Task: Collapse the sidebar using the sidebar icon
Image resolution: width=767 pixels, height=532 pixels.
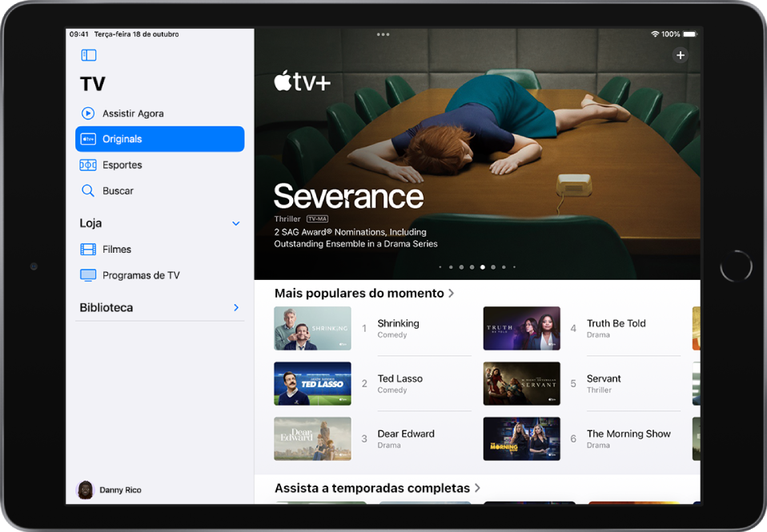Action: (x=88, y=54)
